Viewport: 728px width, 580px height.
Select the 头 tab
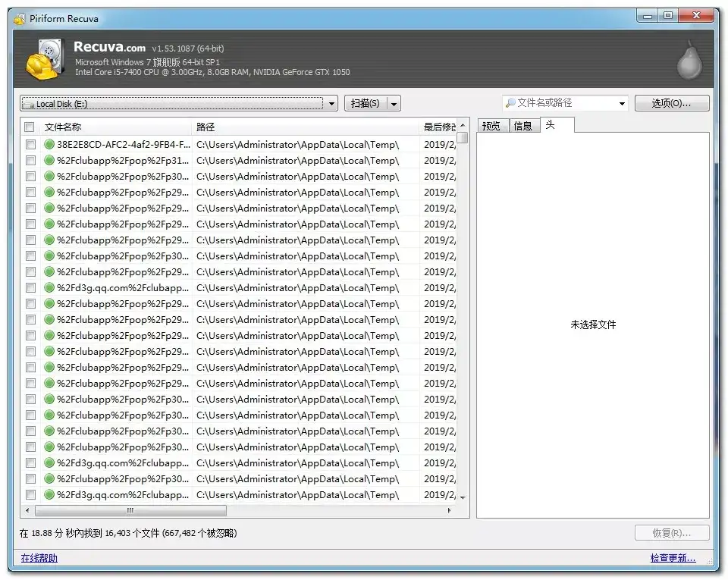(x=557, y=125)
